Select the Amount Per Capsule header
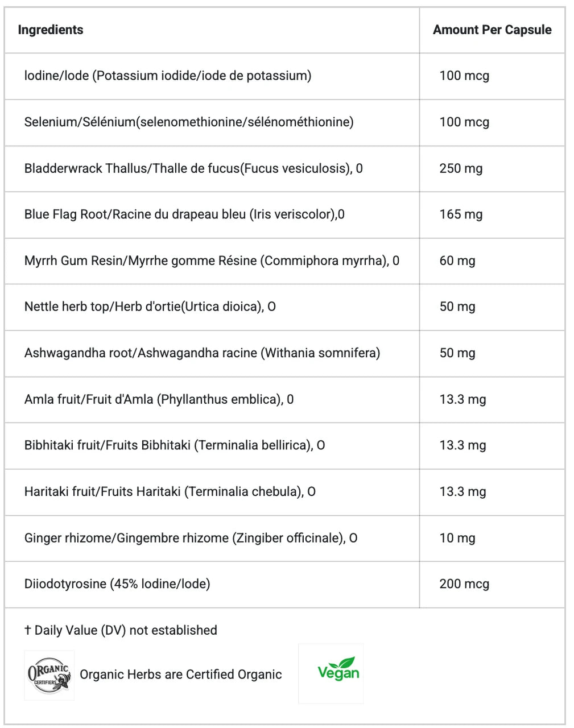The image size is (574, 728). coord(492,30)
